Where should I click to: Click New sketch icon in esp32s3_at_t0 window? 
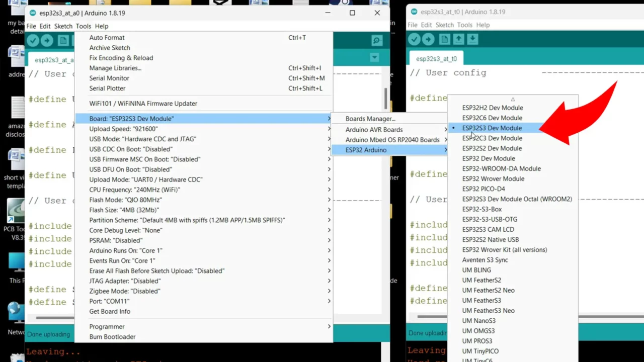coord(445,39)
